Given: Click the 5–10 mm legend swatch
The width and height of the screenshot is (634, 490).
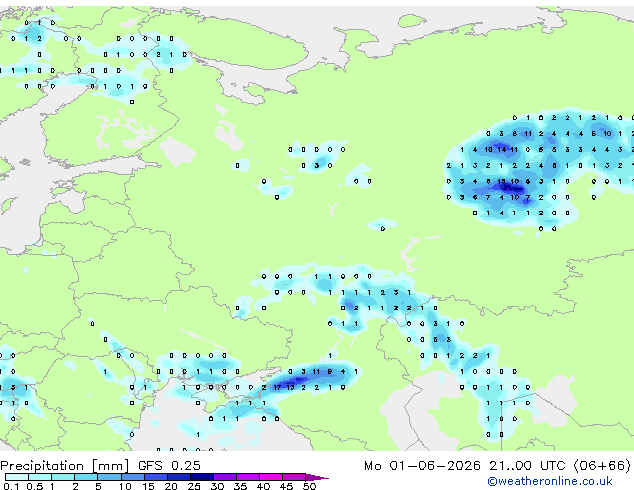Looking at the screenshot, I should pyautogui.click(x=109, y=477).
